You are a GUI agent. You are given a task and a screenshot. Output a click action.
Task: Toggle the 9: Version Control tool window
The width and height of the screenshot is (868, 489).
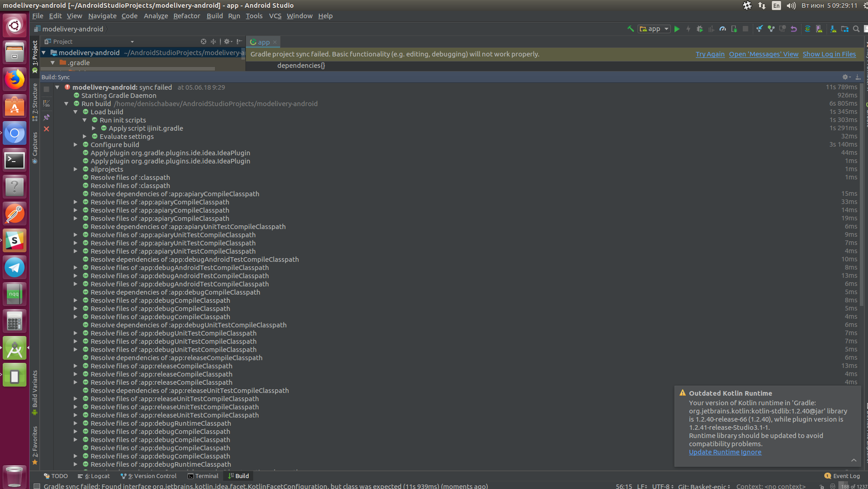pos(148,476)
